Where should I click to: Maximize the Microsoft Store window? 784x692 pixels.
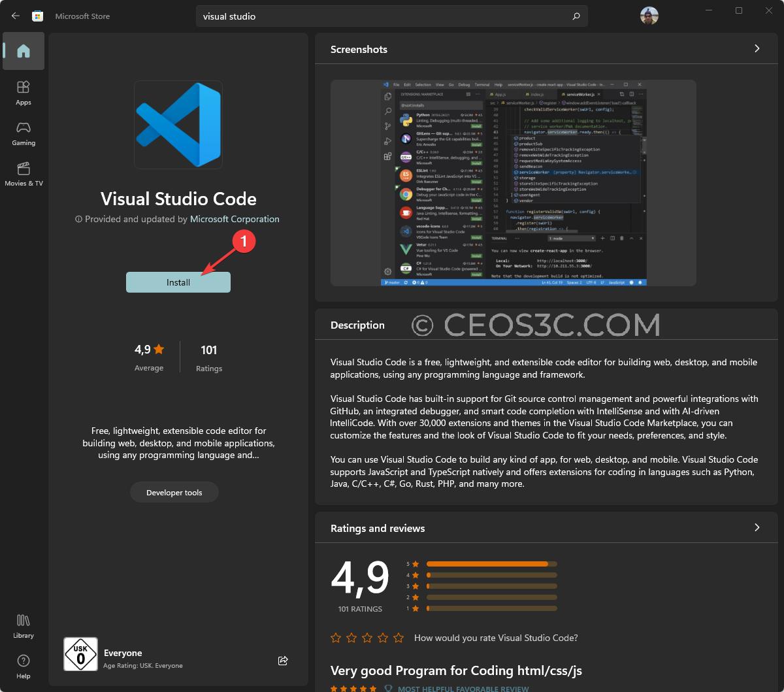(x=739, y=10)
